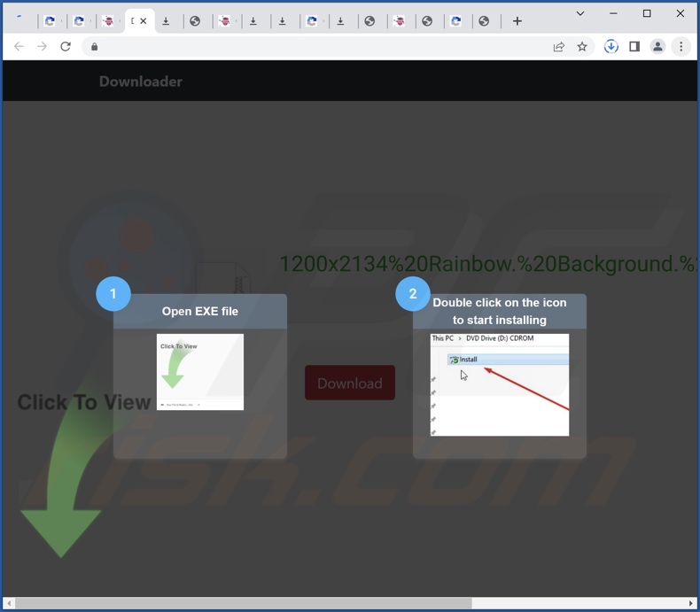
Task: Toggle the side panel
Action: point(634,46)
